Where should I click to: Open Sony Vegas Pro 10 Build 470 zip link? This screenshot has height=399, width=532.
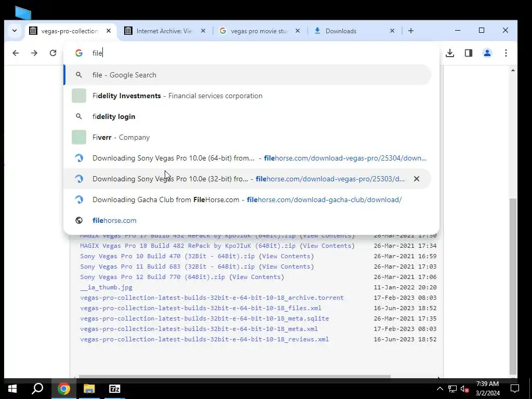[167, 256]
